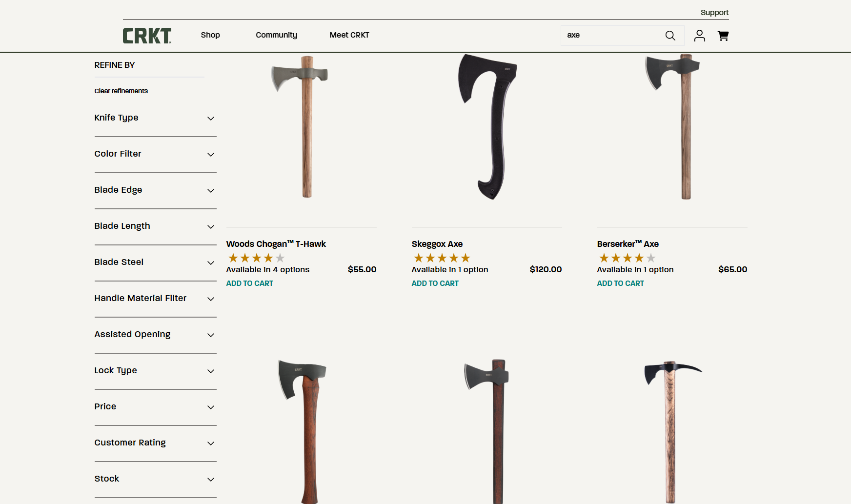The height and width of the screenshot is (504, 851).
Task: Open the Woods Chogan T-Hawk product image
Action: point(301,127)
